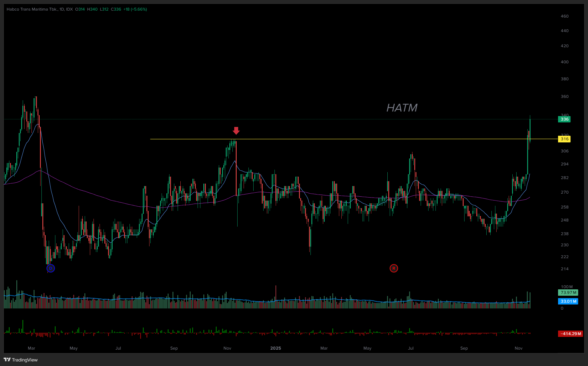The image size is (588, 366).
Task: Click the TradingView logo
Action: tap(7, 360)
